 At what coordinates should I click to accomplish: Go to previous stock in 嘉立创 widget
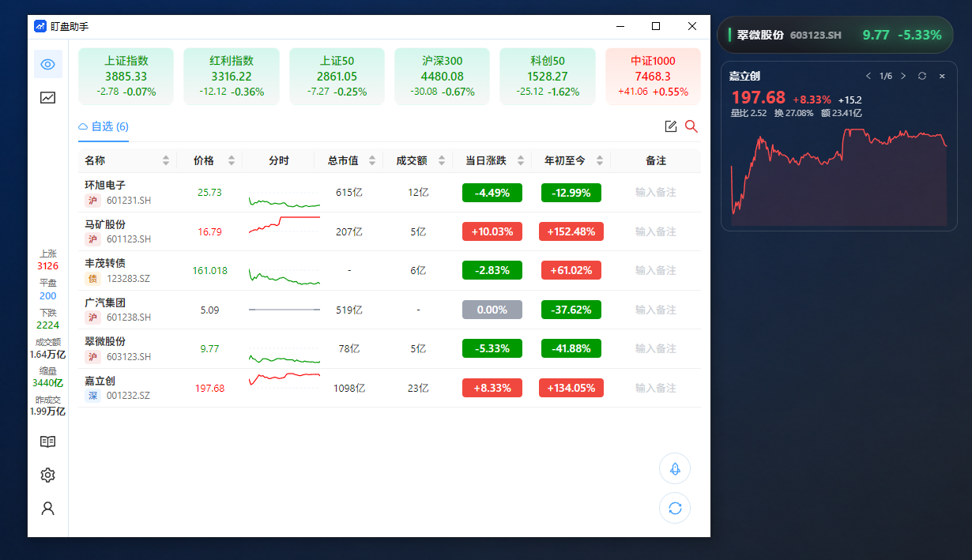(x=868, y=76)
